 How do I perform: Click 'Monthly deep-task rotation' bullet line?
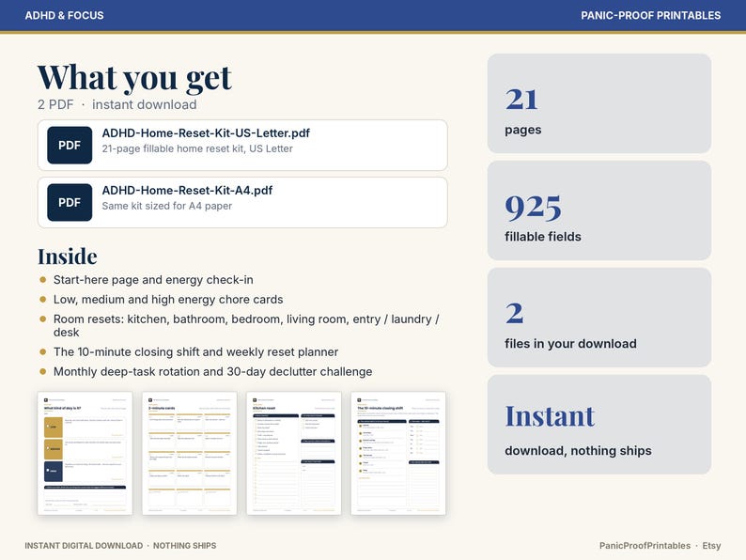212,371
